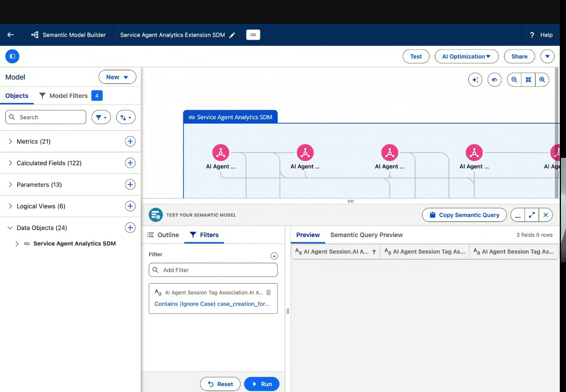Delete the AI Agent Session Tag Association filter
566x392 pixels.
pos(268,292)
